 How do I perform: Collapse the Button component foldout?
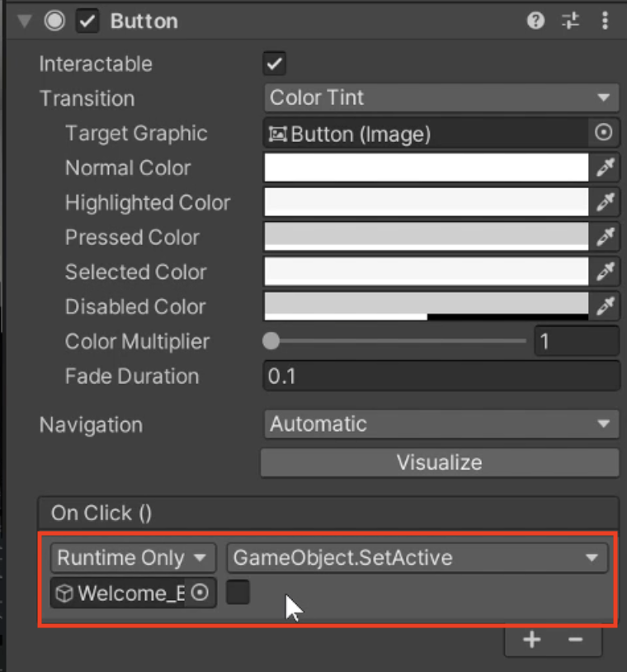pyautogui.click(x=24, y=21)
